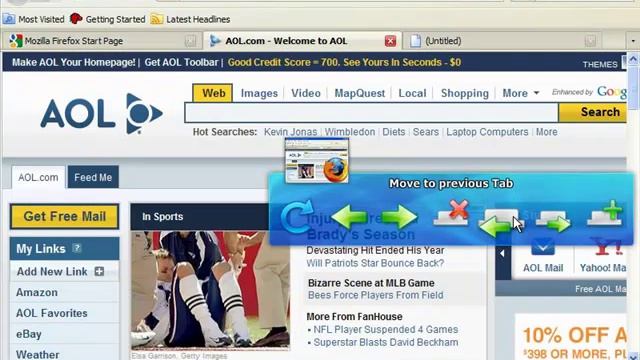Select the AOL.com page tab

pos(38,178)
